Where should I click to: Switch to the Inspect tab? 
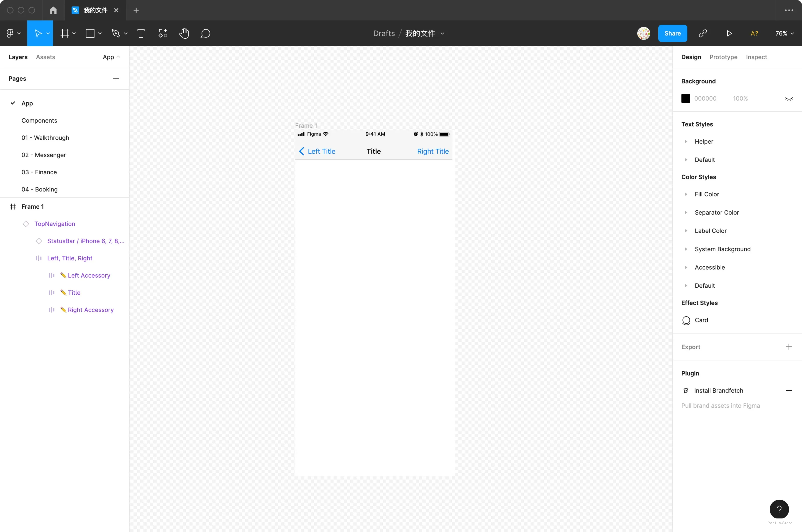pos(756,57)
